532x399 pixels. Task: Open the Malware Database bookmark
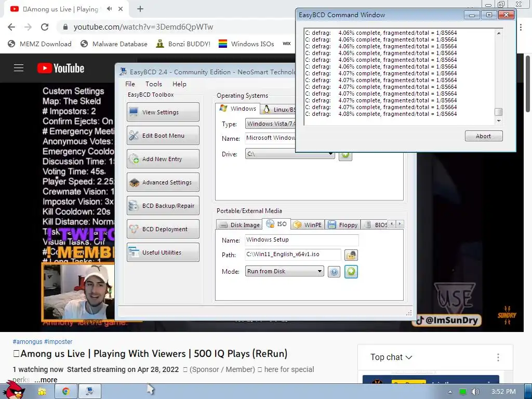[114, 44]
